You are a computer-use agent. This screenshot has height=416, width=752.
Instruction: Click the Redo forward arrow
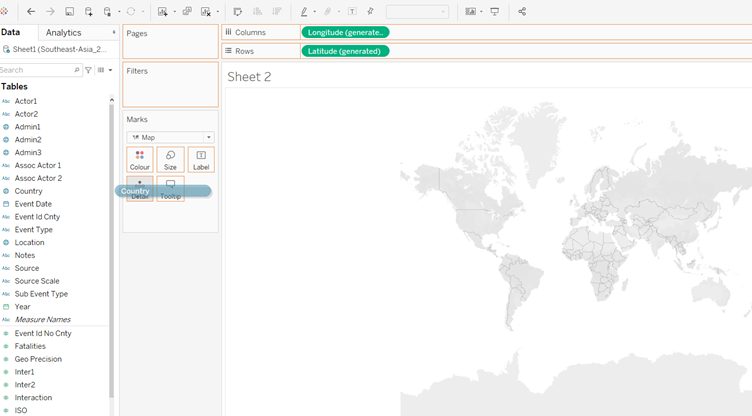pyautogui.click(x=50, y=12)
